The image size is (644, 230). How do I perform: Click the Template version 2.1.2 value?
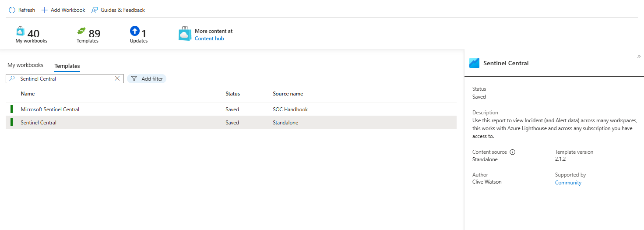(560, 159)
